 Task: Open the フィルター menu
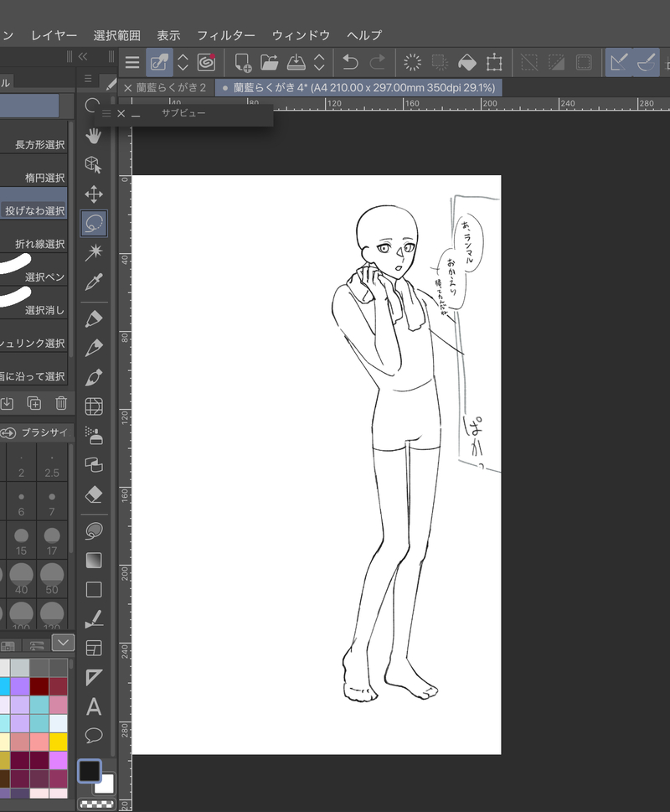225,35
